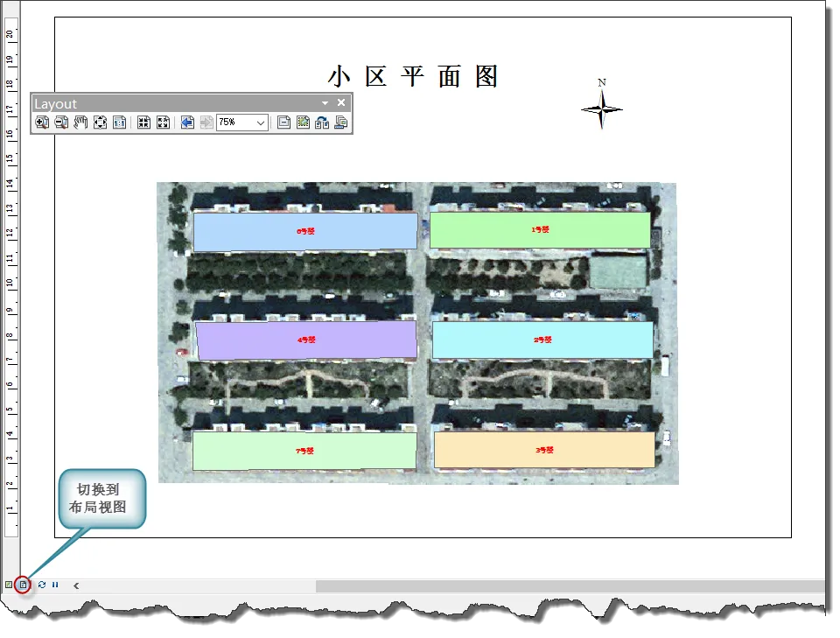The image size is (840, 638).
Task: Zoom layout to 100% (1:1)
Action: 120,123
